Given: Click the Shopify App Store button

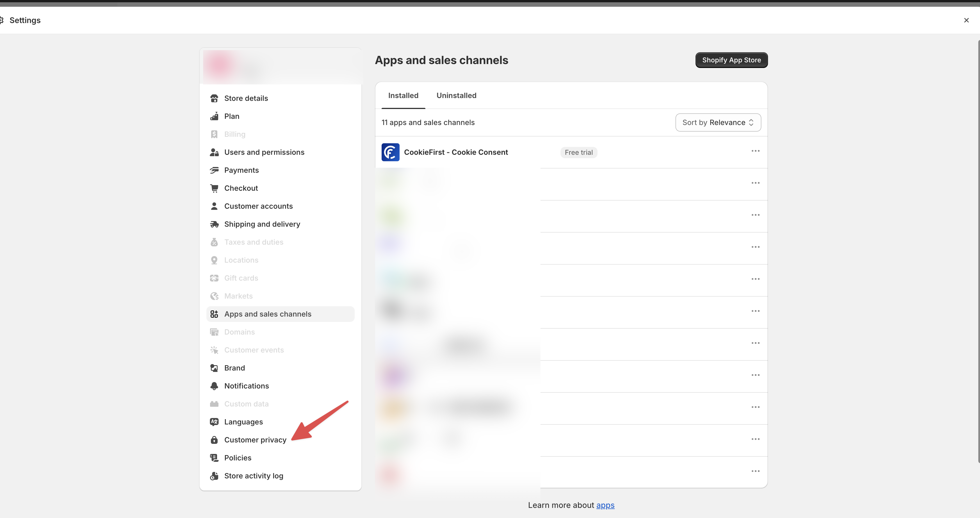Looking at the screenshot, I should 731,60.
